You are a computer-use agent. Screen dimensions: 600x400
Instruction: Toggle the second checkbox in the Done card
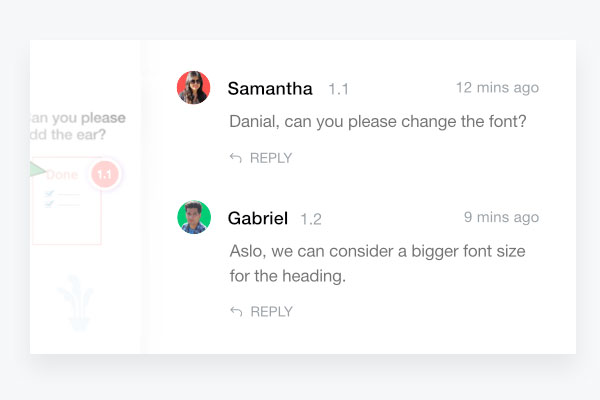tap(49, 204)
